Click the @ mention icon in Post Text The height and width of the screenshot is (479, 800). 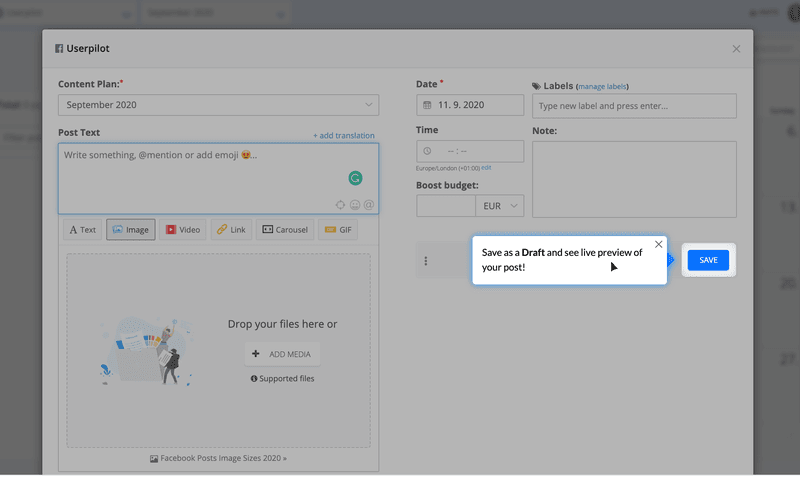coord(369,205)
